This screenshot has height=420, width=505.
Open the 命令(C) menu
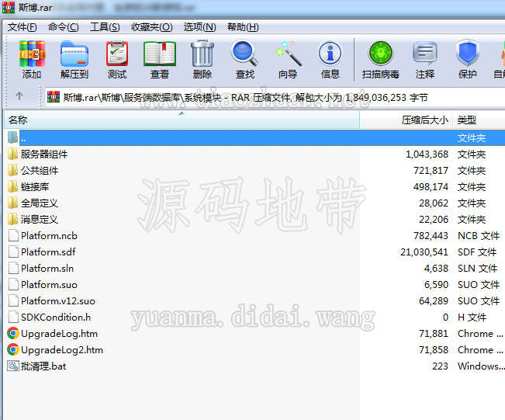pyautogui.click(x=63, y=27)
